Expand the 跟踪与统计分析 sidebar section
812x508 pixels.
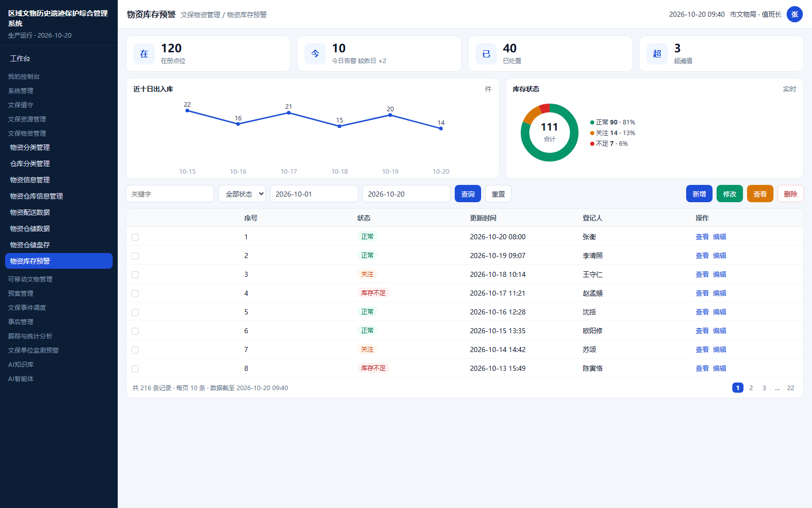pyautogui.click(x=30, y=336)
